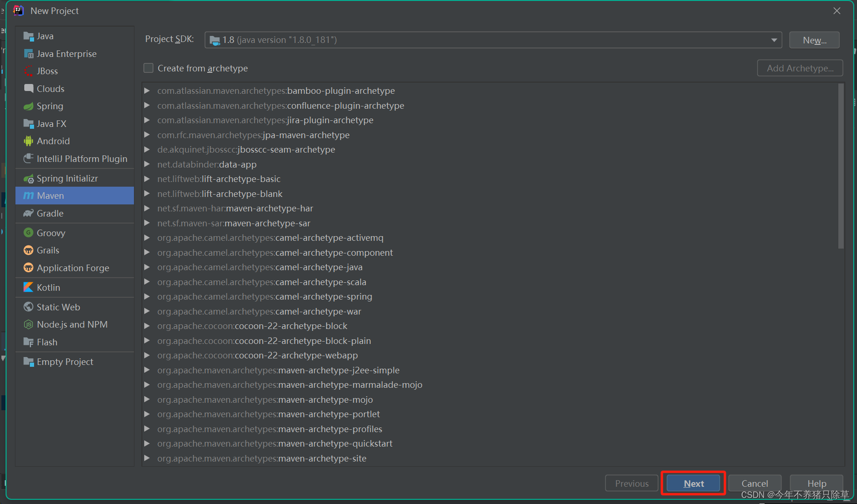Expand jbosscc-seam-archetype entry

(147, 149)
